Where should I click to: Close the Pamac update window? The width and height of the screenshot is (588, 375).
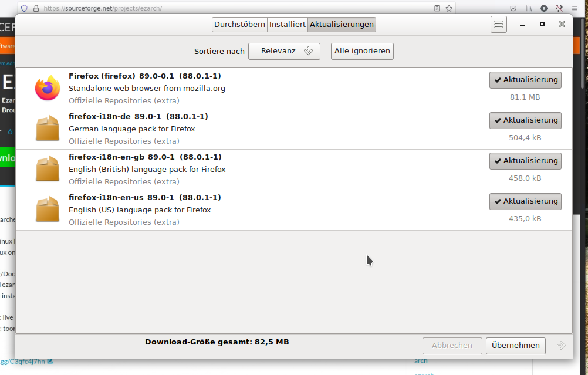[x=562, y=24]
